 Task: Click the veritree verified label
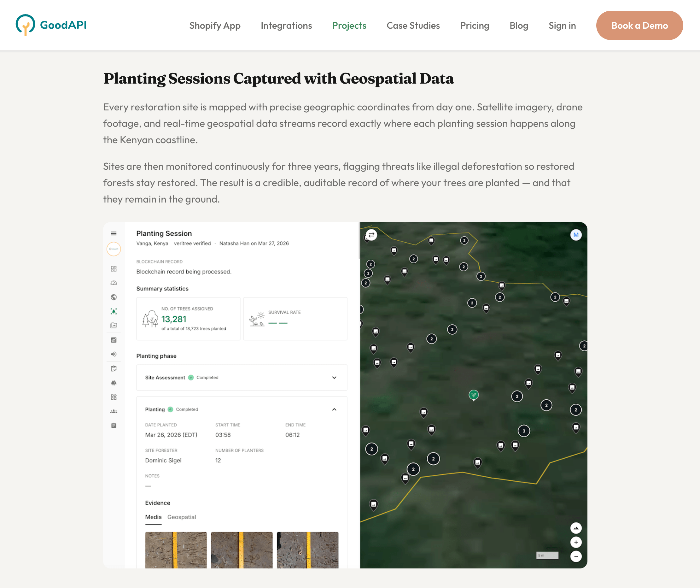click(x=192, y=244)
